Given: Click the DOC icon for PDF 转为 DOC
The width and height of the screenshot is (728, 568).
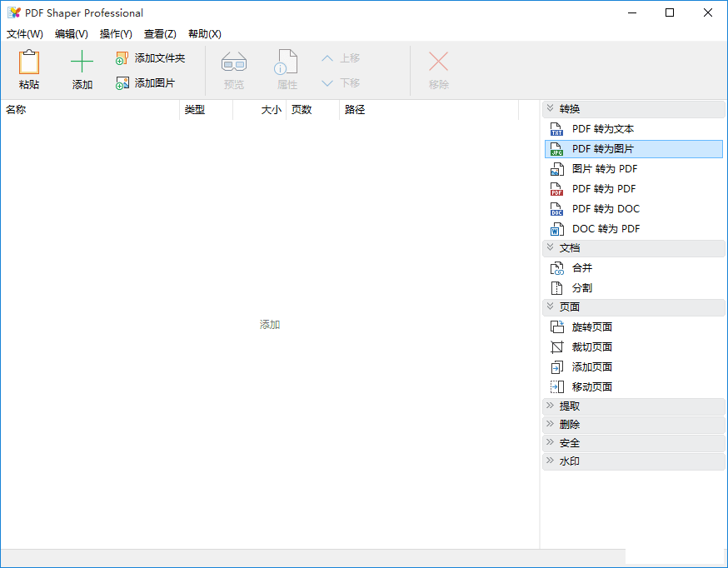Looking at the screenshot, I should 556,209.
